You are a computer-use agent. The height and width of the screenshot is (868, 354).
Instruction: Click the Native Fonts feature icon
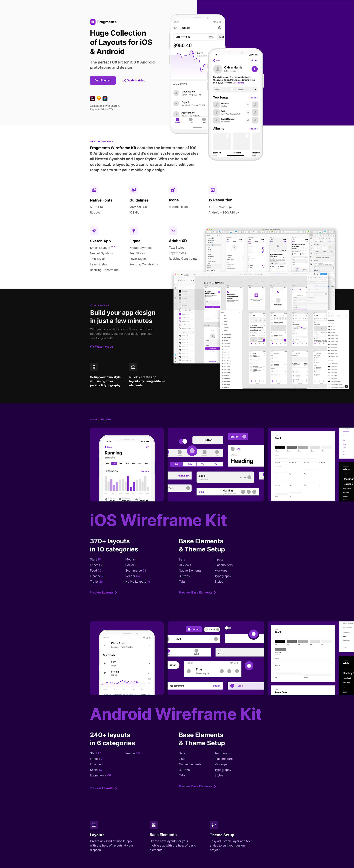(x=94, y=190)
